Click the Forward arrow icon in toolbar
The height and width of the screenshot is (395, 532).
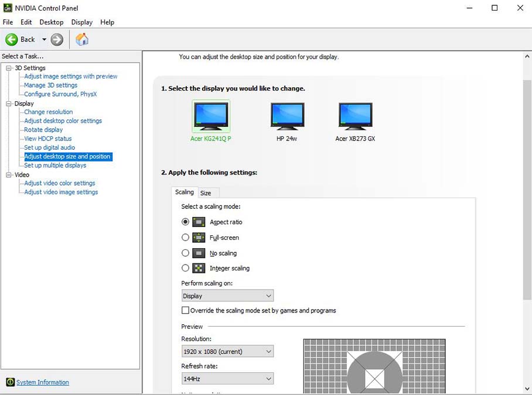pyautogui.click(x=57, y=39)
